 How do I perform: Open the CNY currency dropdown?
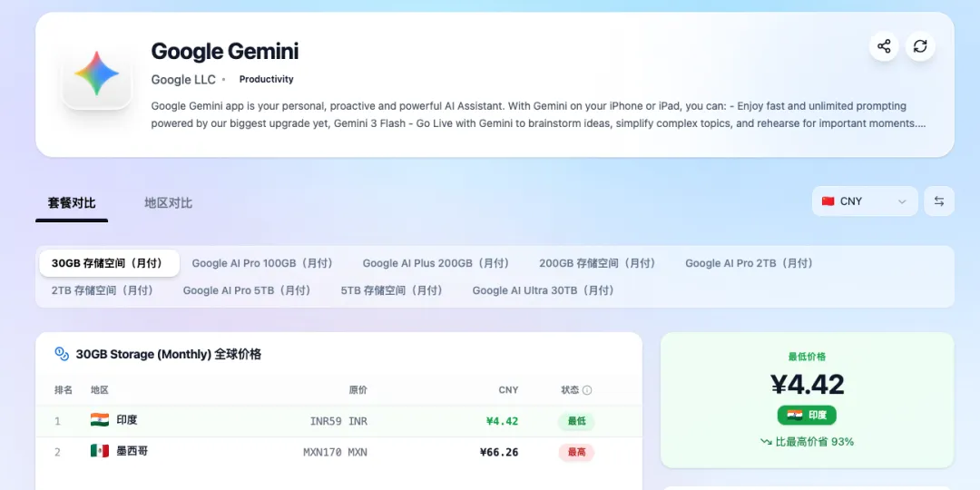click(865, 201)
